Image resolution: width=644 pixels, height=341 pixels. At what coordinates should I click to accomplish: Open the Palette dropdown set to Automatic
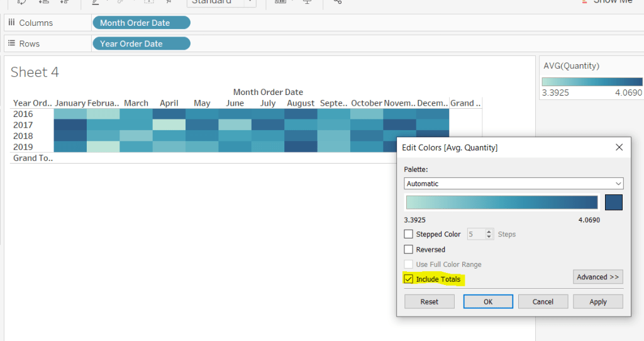point(513,184)
